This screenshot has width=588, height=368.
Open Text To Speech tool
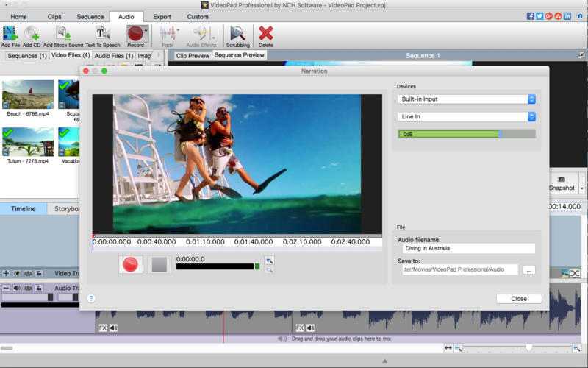(x=103, y=36)
